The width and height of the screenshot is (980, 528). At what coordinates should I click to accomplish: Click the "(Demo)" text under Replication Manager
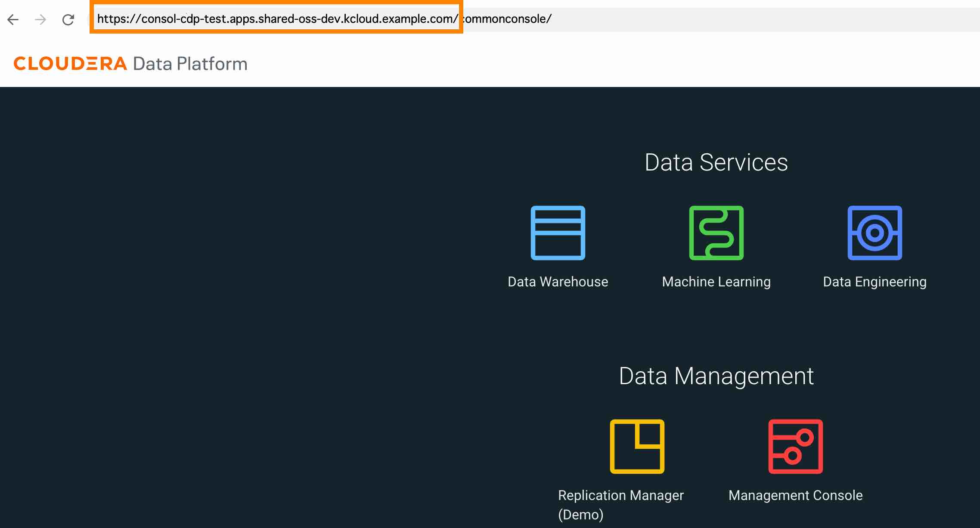pos(580,515)
